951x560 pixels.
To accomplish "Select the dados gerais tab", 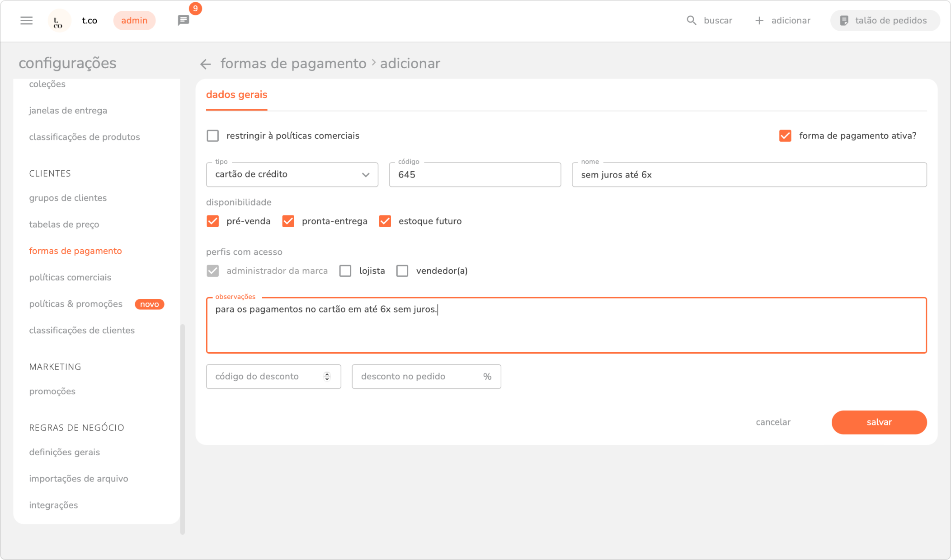I will click(x=236, y=95).
